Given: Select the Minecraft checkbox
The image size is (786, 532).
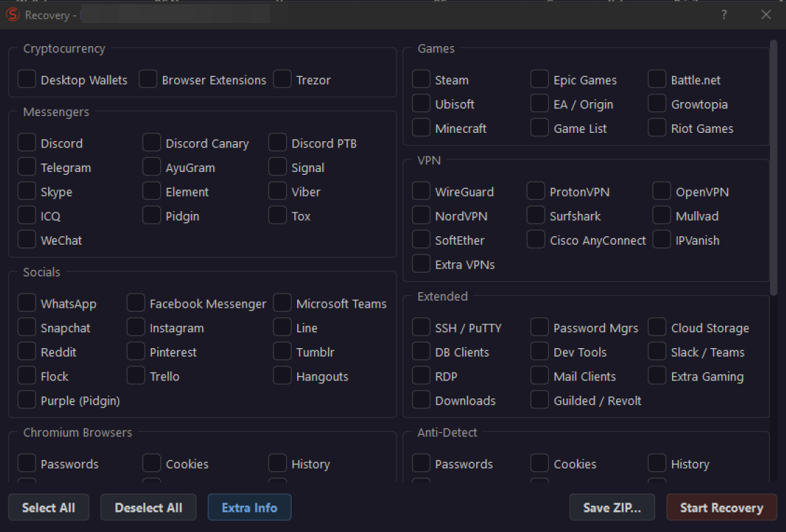Looking at the screenshot, I should pos(421,127).
